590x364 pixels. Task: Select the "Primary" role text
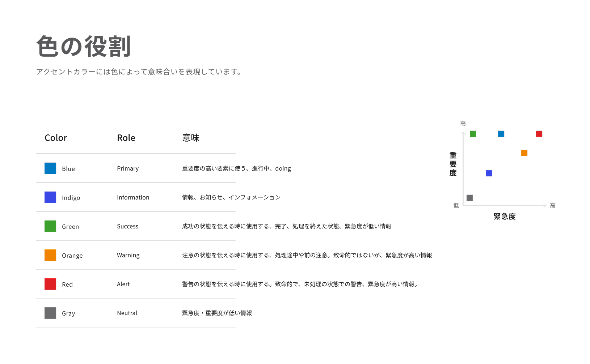click(x=128, y=168)
